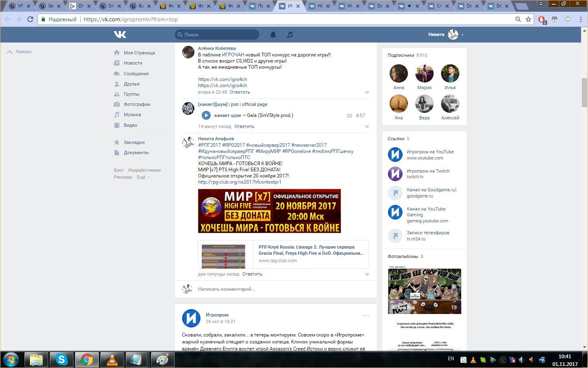The width and height of the screenshot is (588, 368).
Task: Open subscriber Илья's avatar
Action: pyautogui.click(x=450, y=74)
